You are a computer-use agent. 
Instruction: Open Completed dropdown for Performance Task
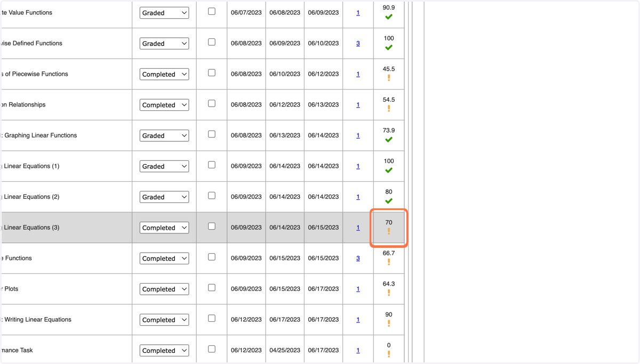(164, 351)
